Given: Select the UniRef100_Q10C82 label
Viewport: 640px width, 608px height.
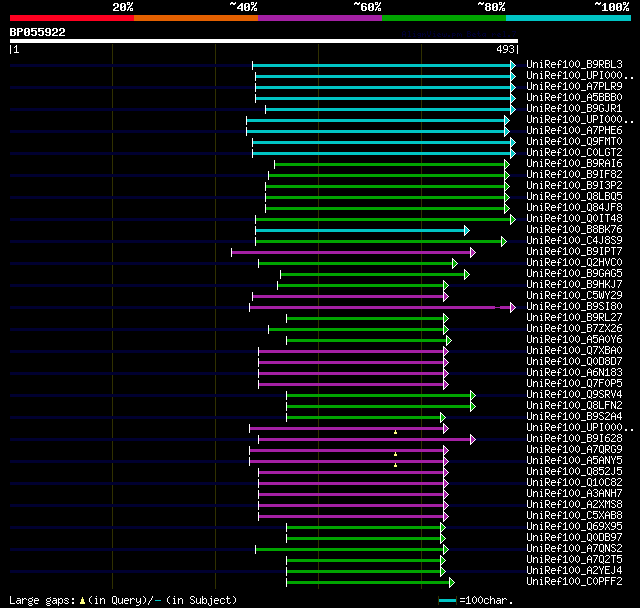Looking at the screenshot, I should pyautogui.click(x=574, y=483).
